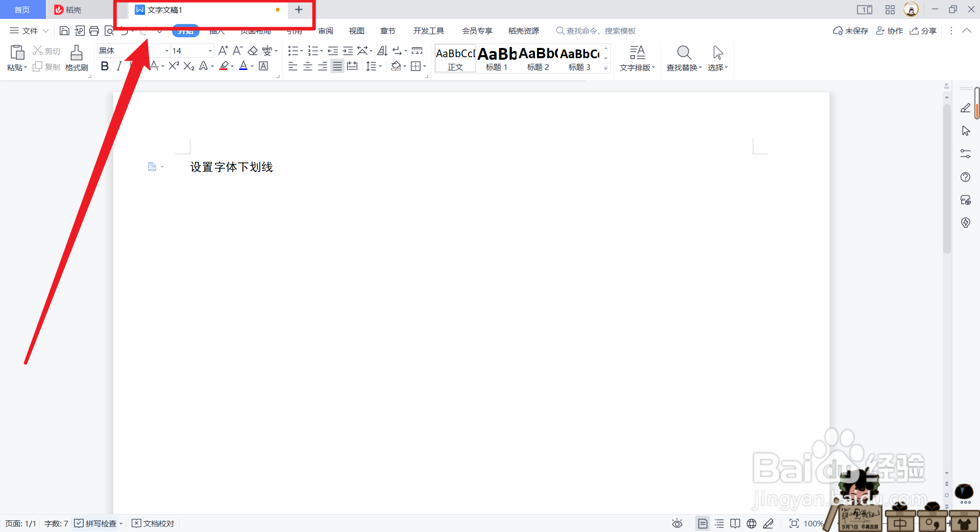This screenshot has height=532, width=980.
Task: Click the help question mark sidebar icon
Action: (966, 177)
